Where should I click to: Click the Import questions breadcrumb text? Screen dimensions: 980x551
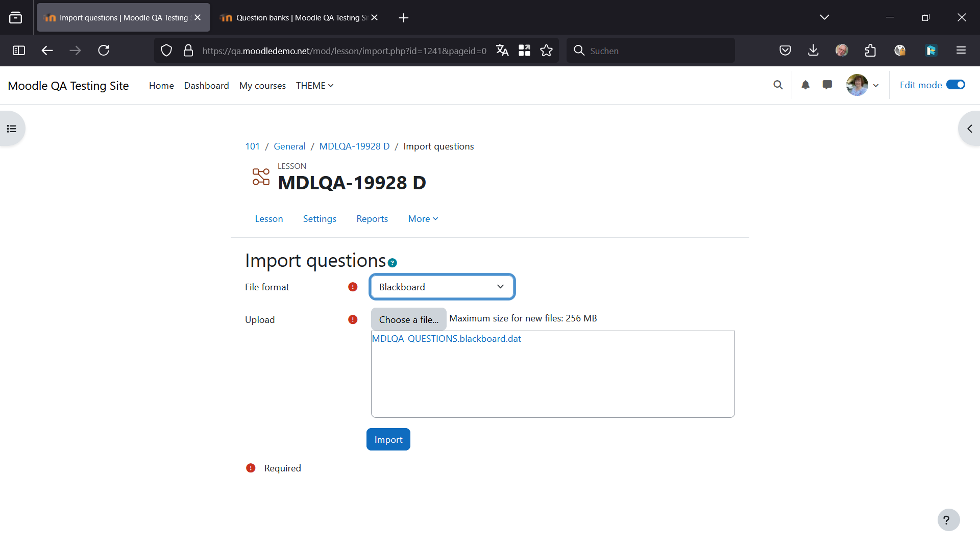click(x=438, y=146)
